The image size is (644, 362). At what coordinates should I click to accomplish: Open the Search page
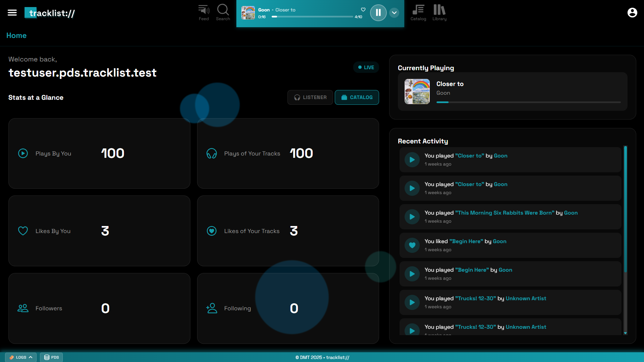point(223,13)
